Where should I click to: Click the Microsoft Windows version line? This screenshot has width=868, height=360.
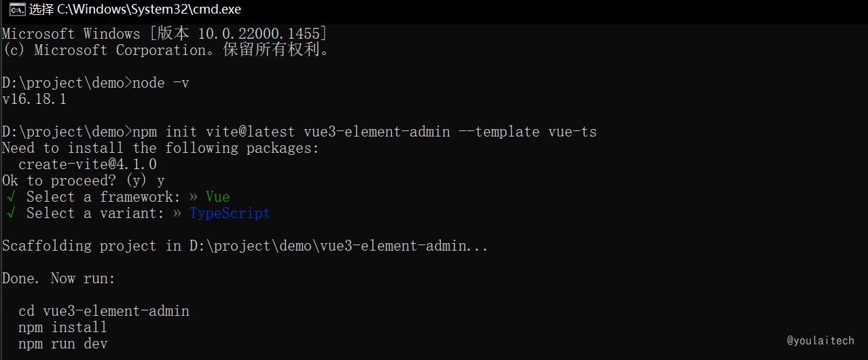pyautogui.click(x=165, y=34)
